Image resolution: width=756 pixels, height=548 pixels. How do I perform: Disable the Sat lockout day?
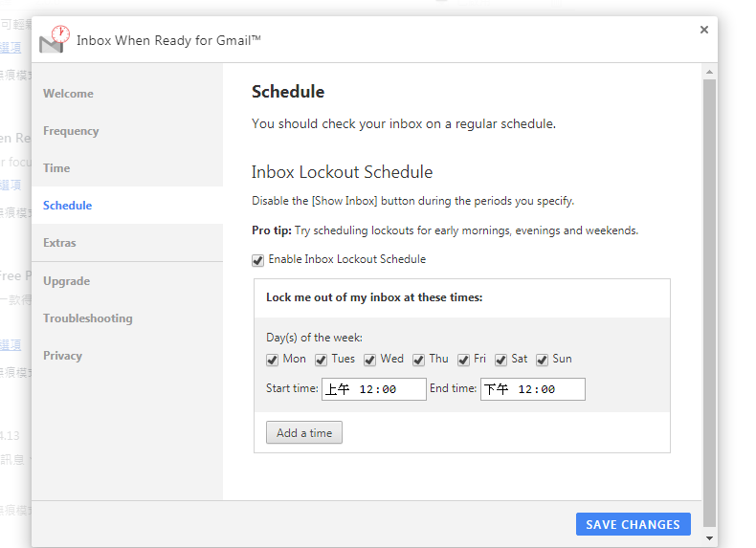[501, 360]
